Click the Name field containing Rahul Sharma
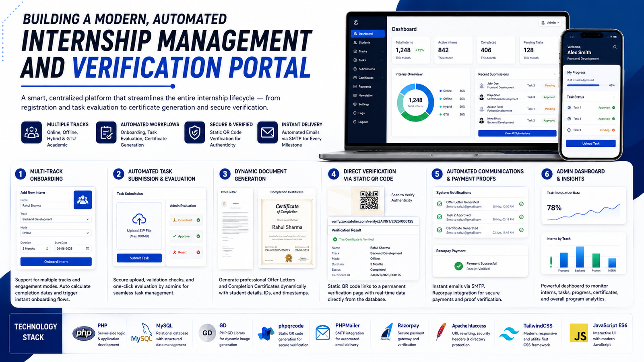This screenshot has height=362, width=644. tap(45, 206)
